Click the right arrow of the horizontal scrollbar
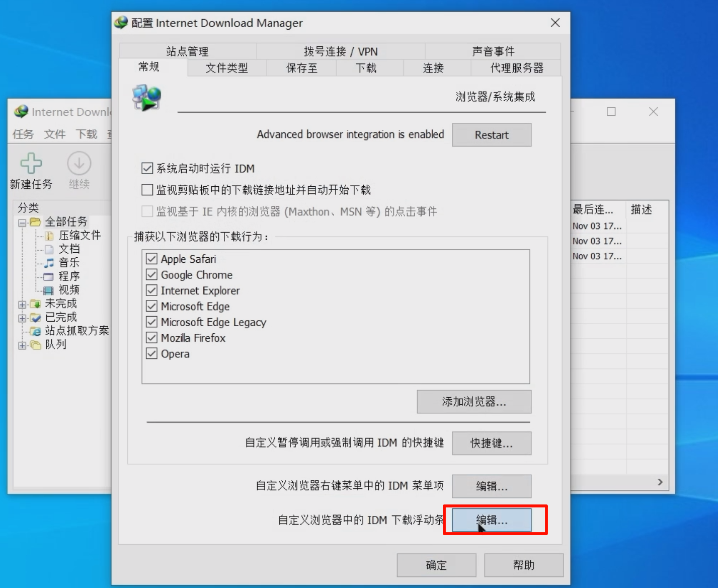The height and width of the screenshot is (588, 718). click(x=660, y=482)
